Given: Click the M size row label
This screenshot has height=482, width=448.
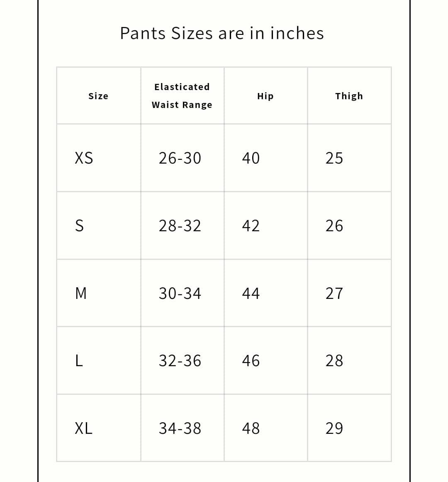Looking at the screenshot, I should [81, 294].
